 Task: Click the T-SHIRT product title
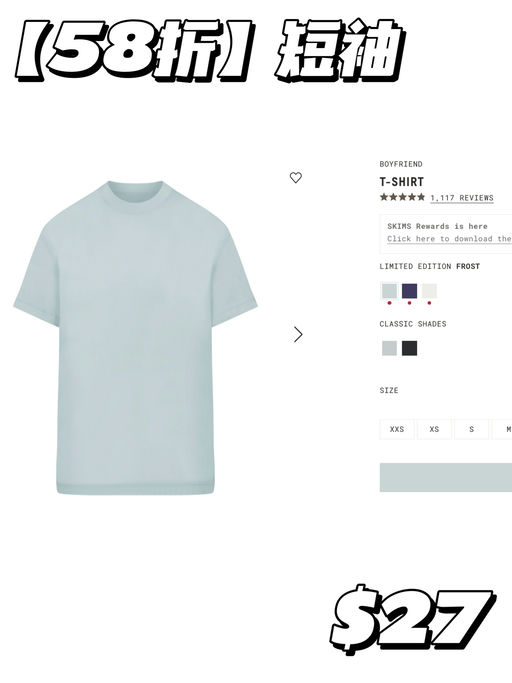click(401, 182)
